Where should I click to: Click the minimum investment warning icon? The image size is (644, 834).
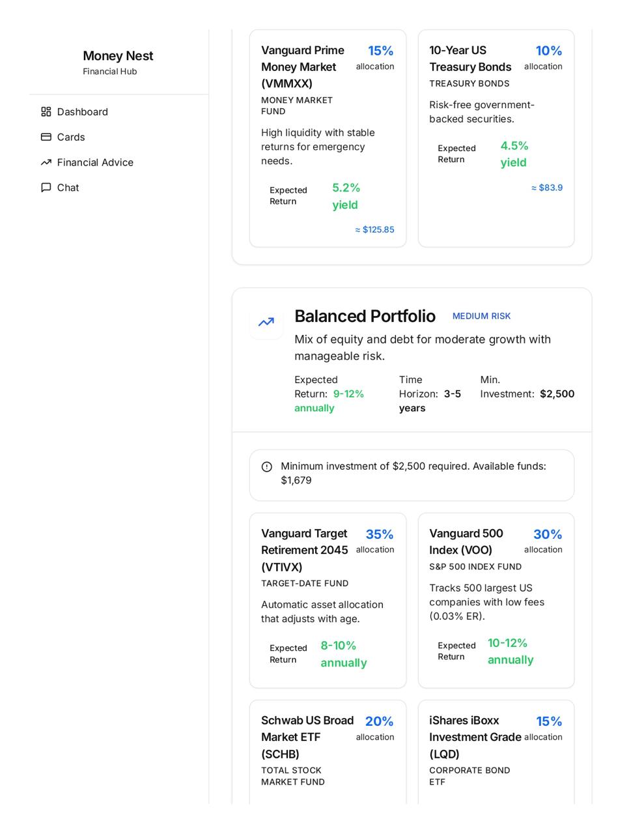(267, 467)
